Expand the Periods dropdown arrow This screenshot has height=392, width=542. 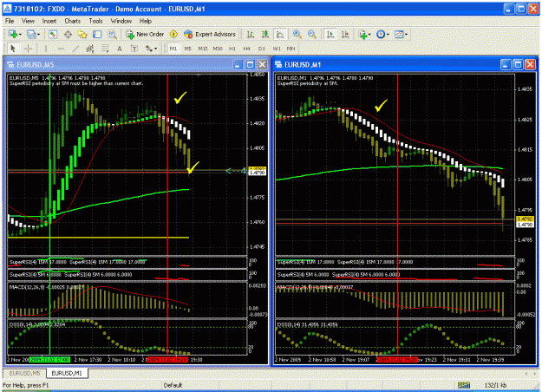388,34
